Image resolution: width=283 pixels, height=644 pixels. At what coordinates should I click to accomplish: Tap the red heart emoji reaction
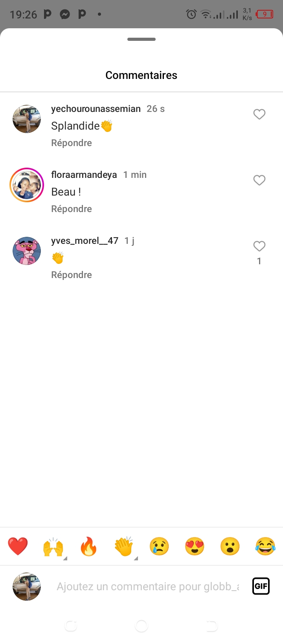click(x=18, y=546)
